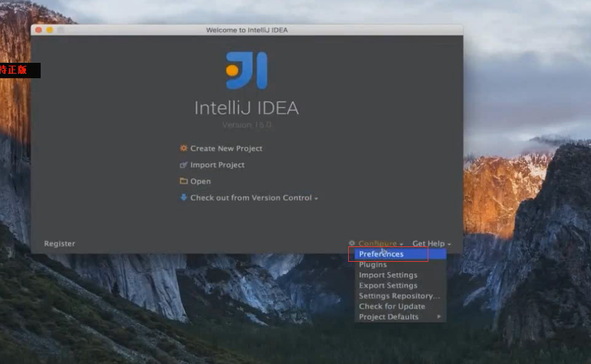Click the Create New Project link

point(226,148)
